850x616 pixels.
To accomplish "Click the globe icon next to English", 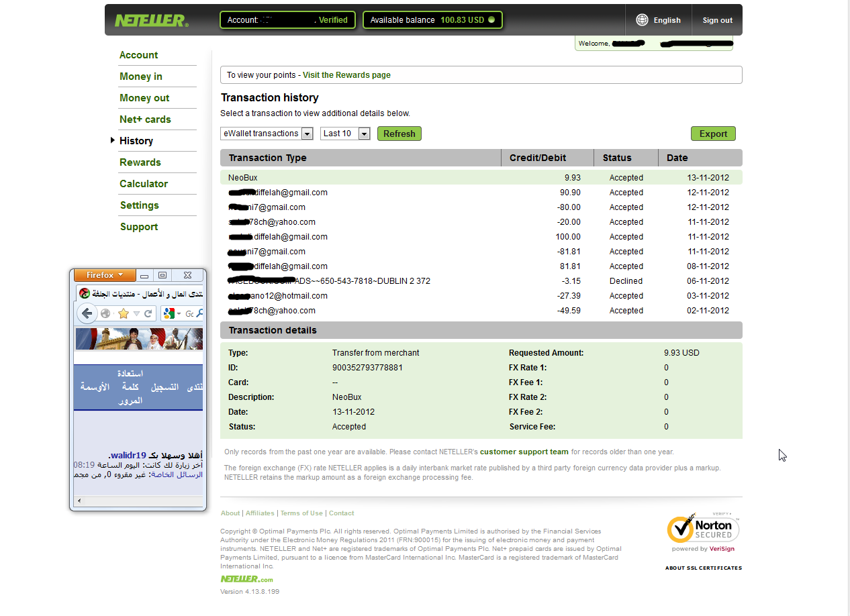I will pyautogui.click(x=642, y=20).
